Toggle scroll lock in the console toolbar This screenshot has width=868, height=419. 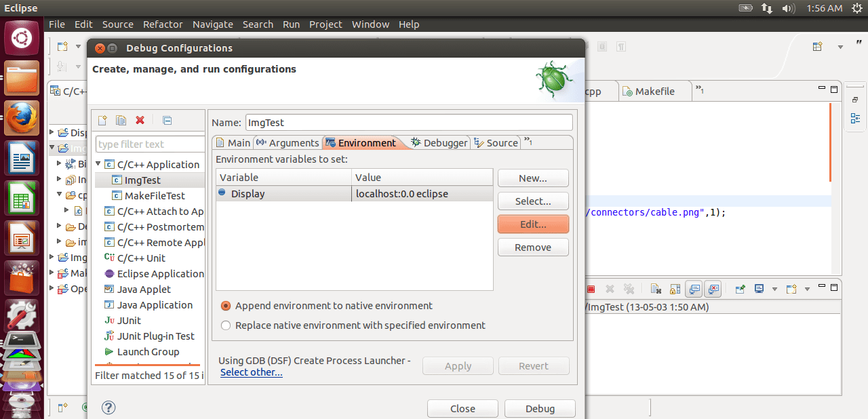[675, 288]
